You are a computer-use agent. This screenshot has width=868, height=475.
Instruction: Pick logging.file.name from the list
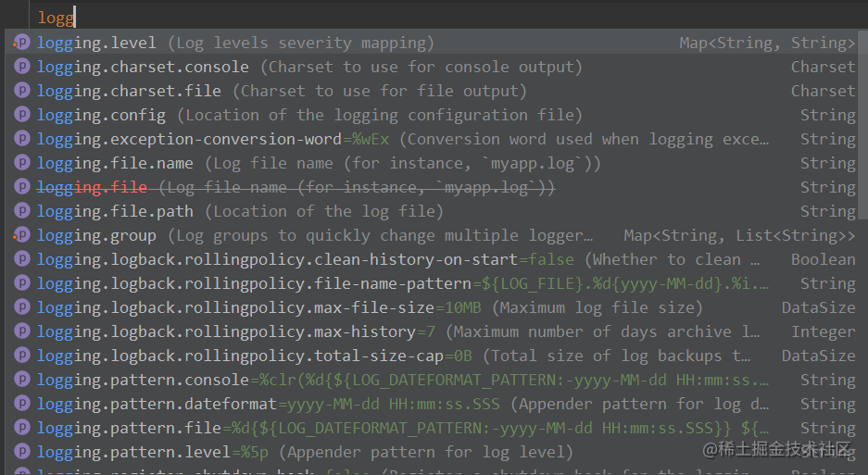coord(432,163)
